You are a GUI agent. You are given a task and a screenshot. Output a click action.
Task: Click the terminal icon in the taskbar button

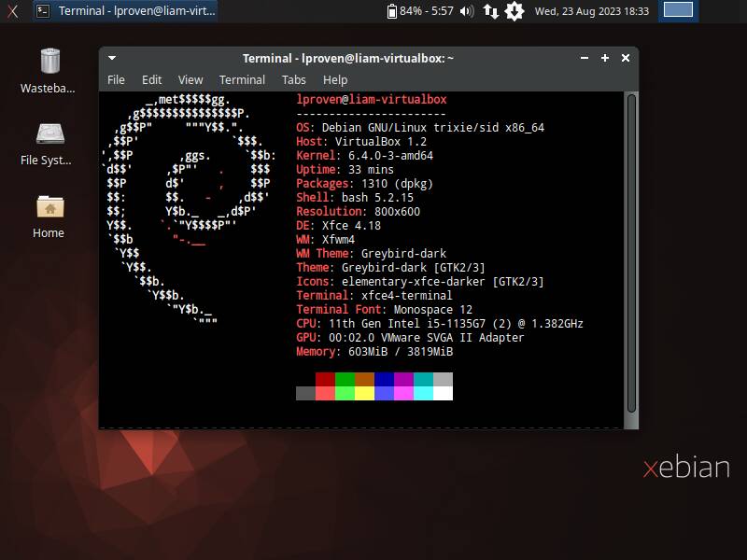(43, 11)
